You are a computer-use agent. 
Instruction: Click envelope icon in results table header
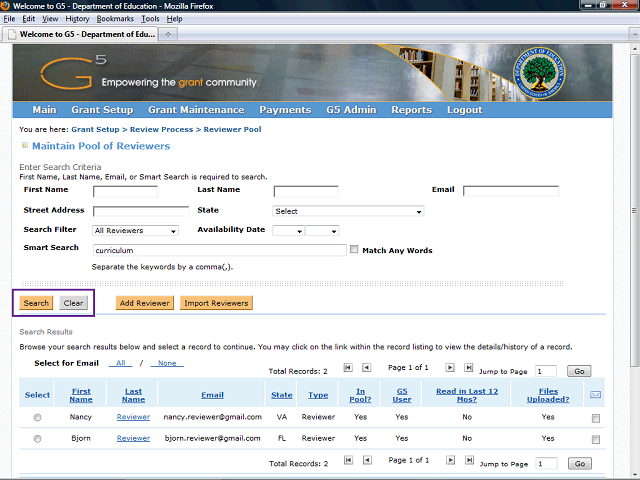tap(596, 395)
